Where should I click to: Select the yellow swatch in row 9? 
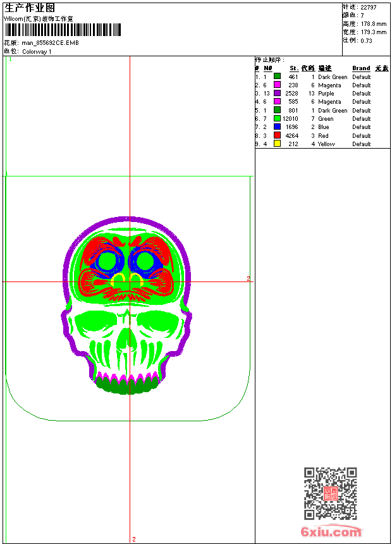pos(277,144)
